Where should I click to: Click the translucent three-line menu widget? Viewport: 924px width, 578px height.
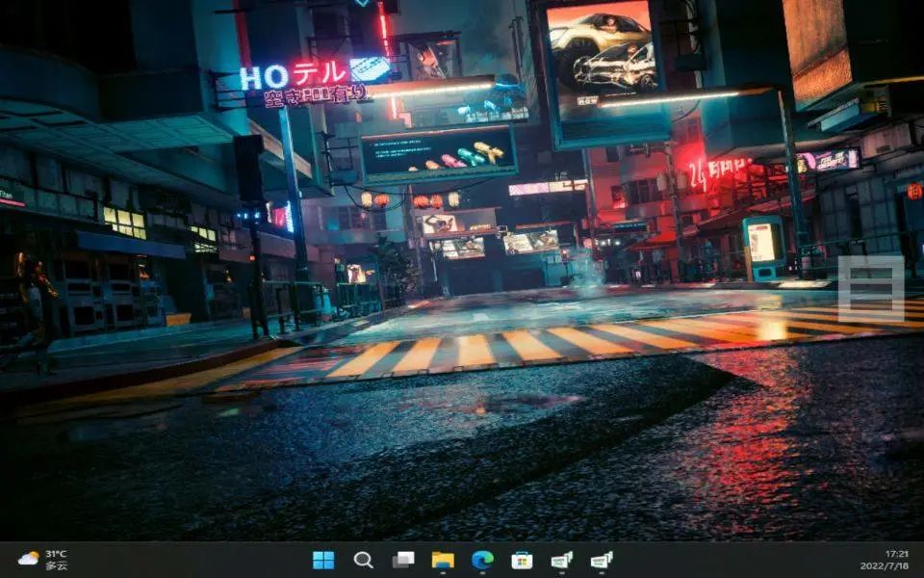[870, 288]
